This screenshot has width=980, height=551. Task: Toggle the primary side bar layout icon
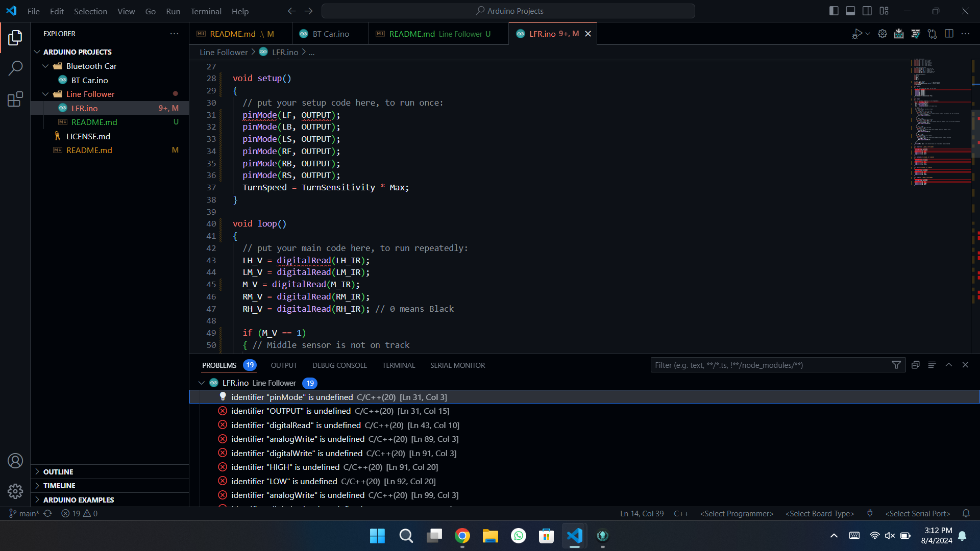pyautogui.click(x=834, y=11)
